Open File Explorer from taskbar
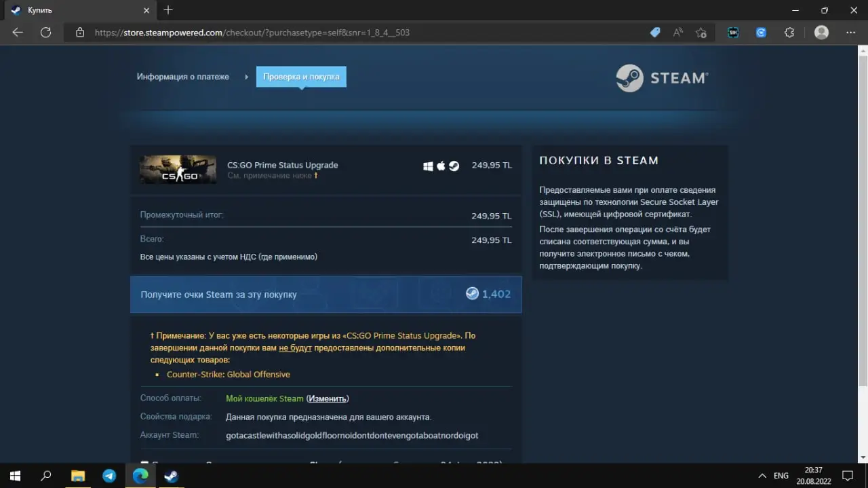The image size is (868, 488). [x=77, y=476]
